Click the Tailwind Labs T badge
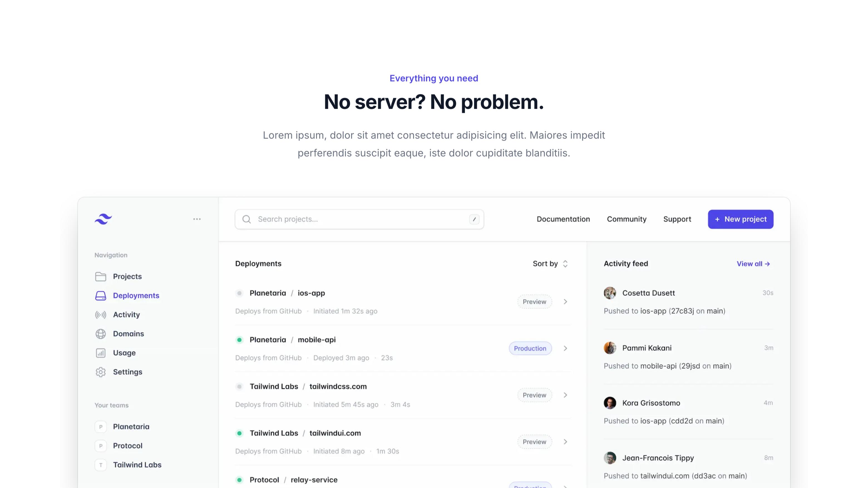 [100, 465]
